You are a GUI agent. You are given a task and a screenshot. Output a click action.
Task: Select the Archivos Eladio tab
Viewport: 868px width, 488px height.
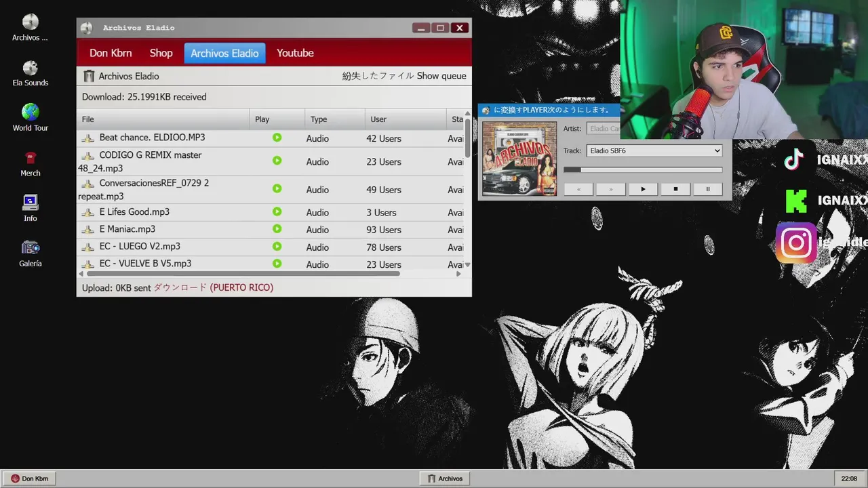224,53
